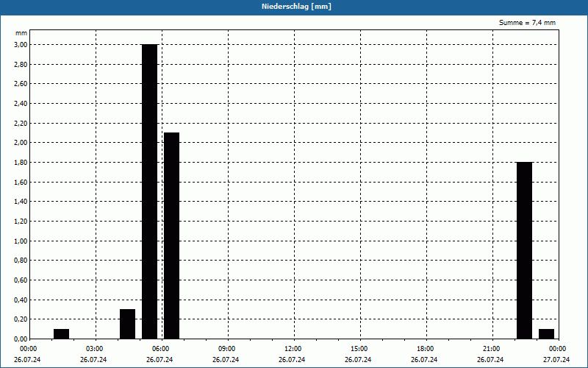Select the Summe = 7,4 mm total
This screenshot has height=368, width=588.
[x=527, y=23]
